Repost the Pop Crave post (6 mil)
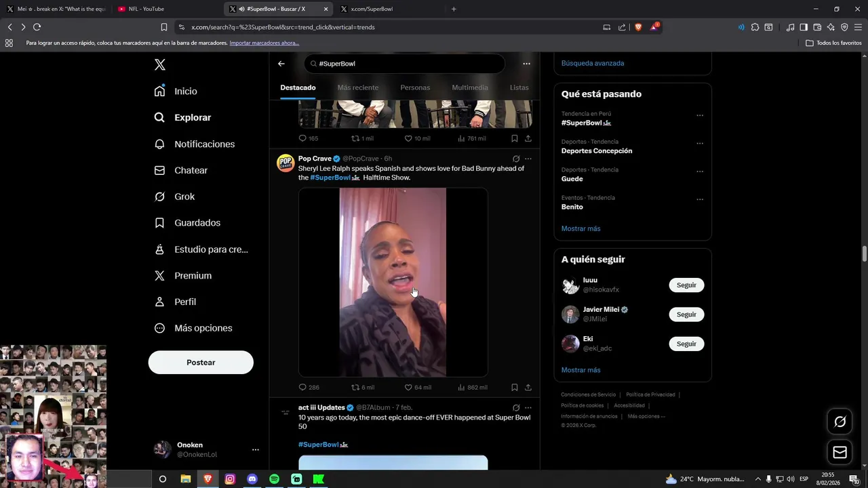The height and width of the screenshot is (488, 868). pyautogui.click(x=362, y=388)
